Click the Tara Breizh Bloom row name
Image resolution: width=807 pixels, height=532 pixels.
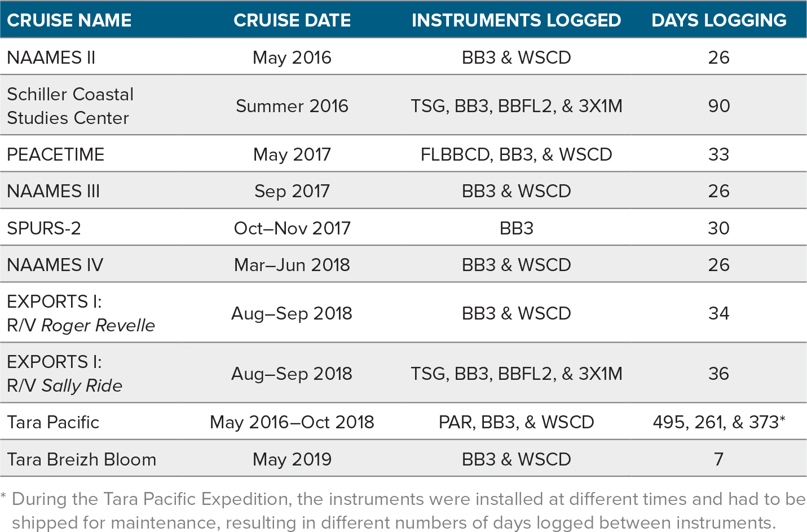(81, 459)
